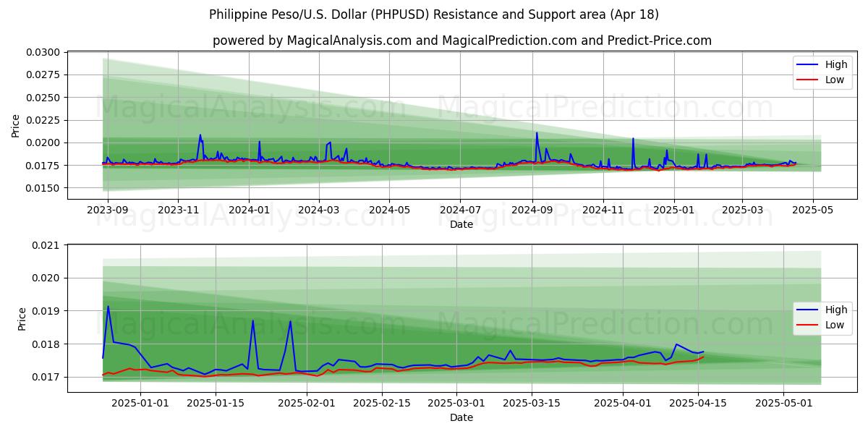868x434 pixels.
Task: Click the '2025-04-01' x-axis tick label
Action: click(624, 403)
